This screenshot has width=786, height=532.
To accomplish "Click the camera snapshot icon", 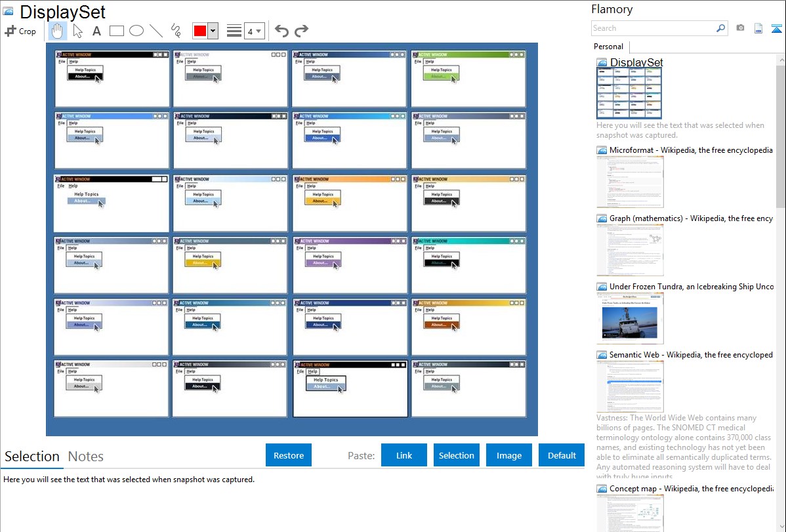I will (740, 28).
